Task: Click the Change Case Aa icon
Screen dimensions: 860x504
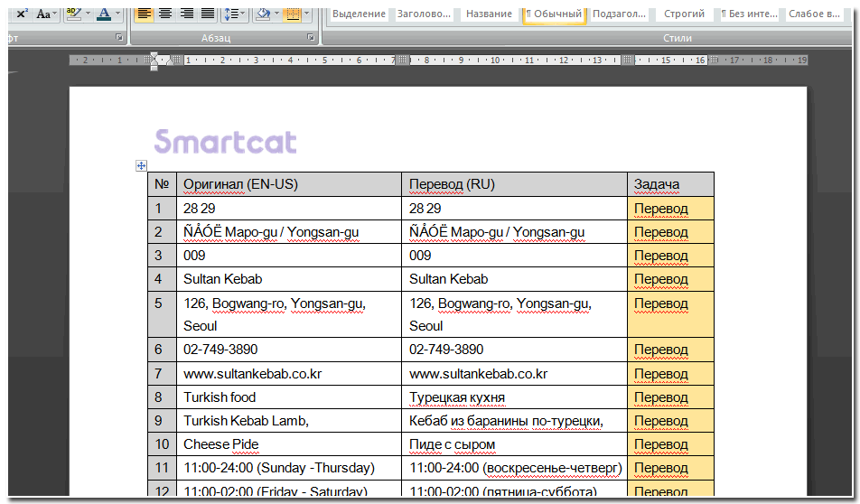Action: (x=43, y=14)
